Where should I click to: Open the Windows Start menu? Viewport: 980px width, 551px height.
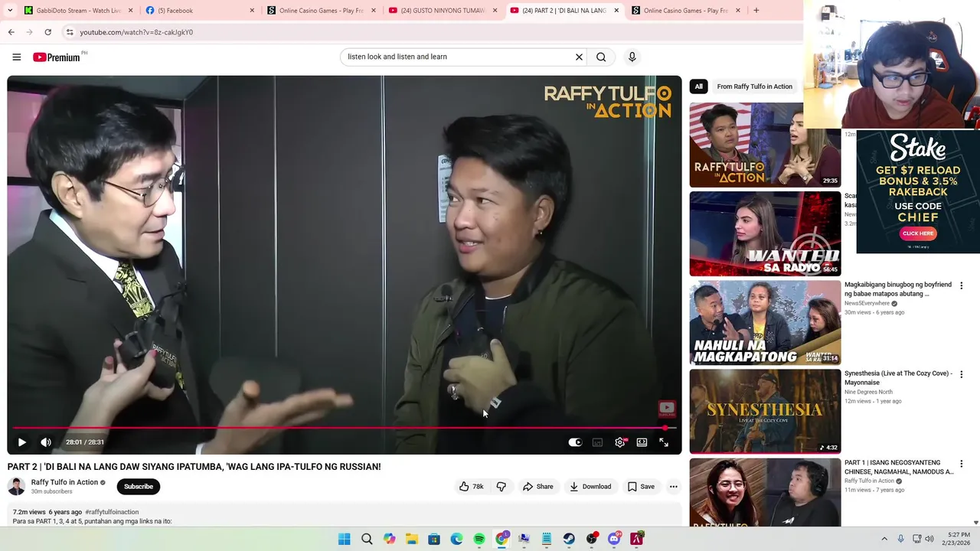[345, 539]
